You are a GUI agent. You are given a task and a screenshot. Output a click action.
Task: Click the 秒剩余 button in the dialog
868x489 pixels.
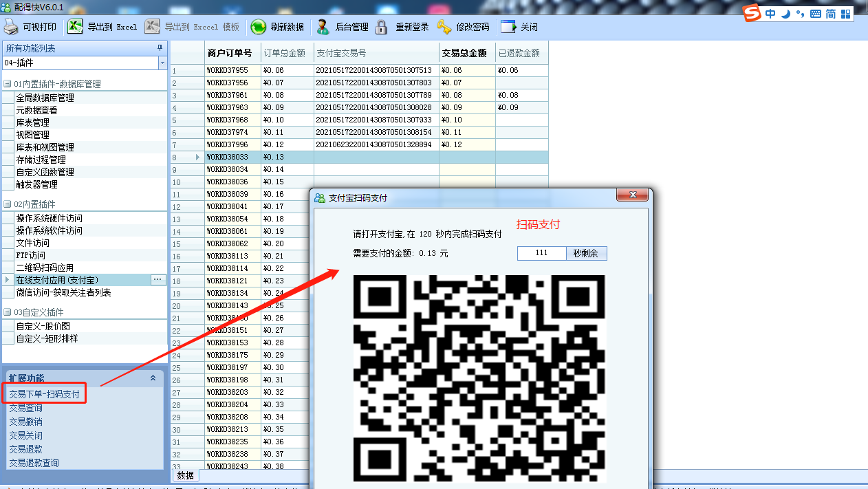[x=586, y=253]
